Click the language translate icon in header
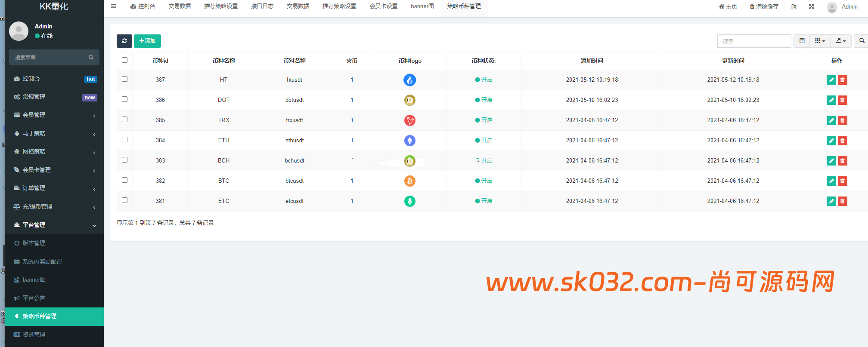This screenshot has height=347, width=868. 794,6
